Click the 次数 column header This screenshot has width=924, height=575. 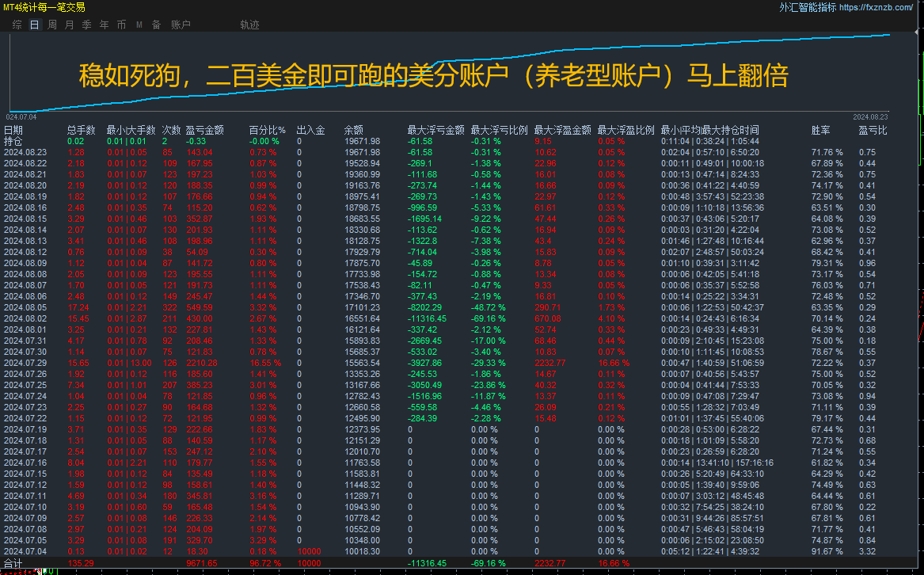[x=172, y=131]
